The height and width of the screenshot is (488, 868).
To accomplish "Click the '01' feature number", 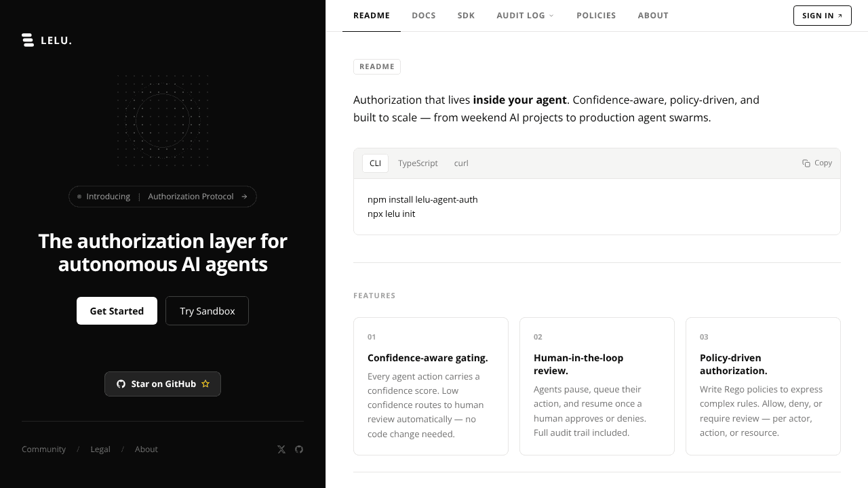I will [x=372, y=337].
